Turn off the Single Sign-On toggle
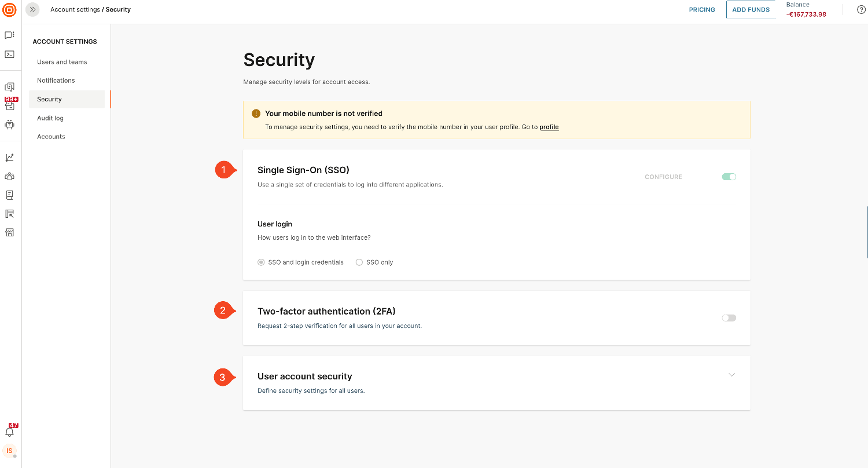This screenshot has height=468, width=868. (x=729, y=177)
